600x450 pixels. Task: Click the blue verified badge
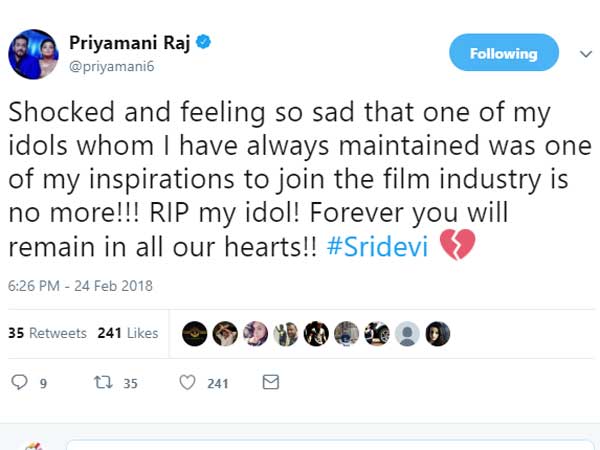204,43
